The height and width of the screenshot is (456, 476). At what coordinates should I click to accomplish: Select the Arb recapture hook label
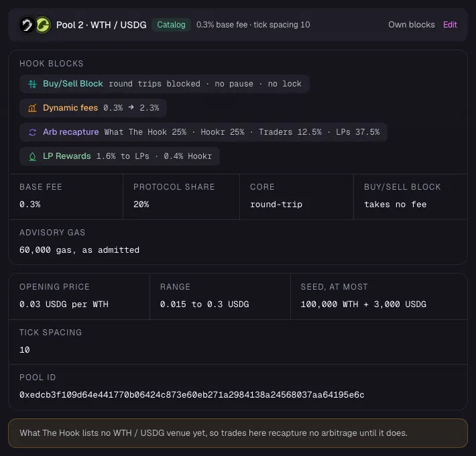[71, 132]
